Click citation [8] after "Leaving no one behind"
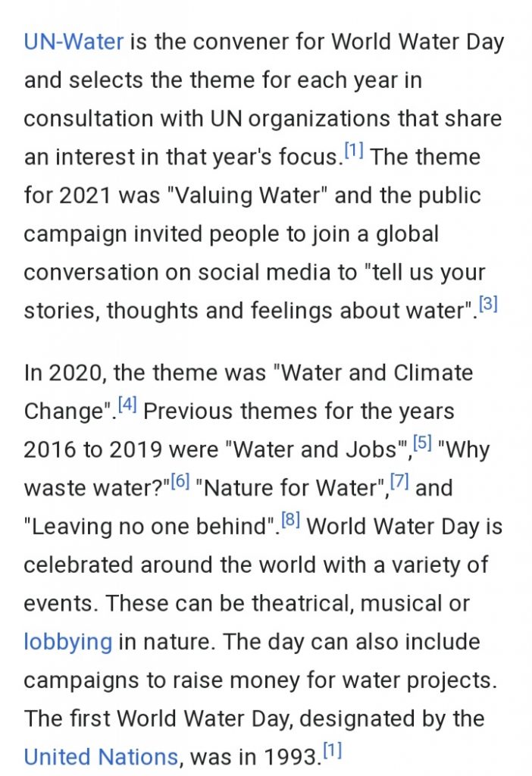 290,521
